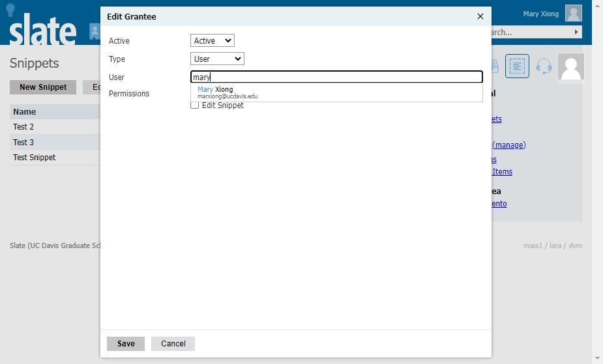
Task: Check the Edit Snippet permission checkbox
Action: coord(195,105)
